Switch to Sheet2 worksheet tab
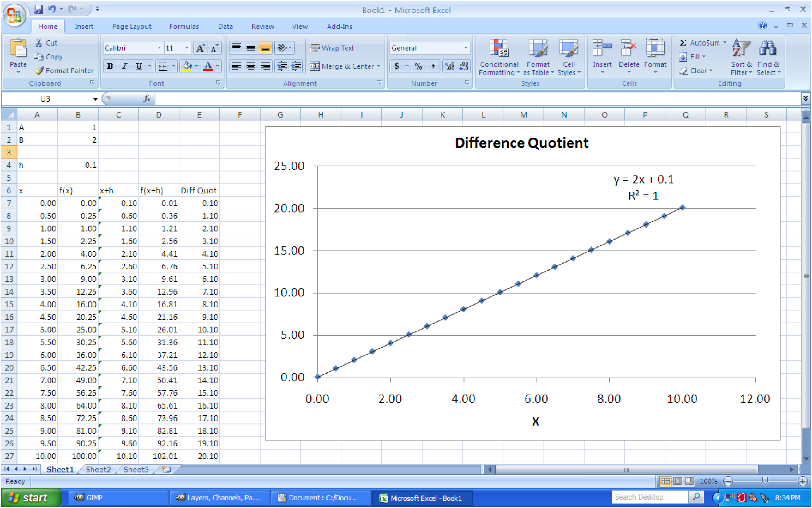 click(98, 469)
